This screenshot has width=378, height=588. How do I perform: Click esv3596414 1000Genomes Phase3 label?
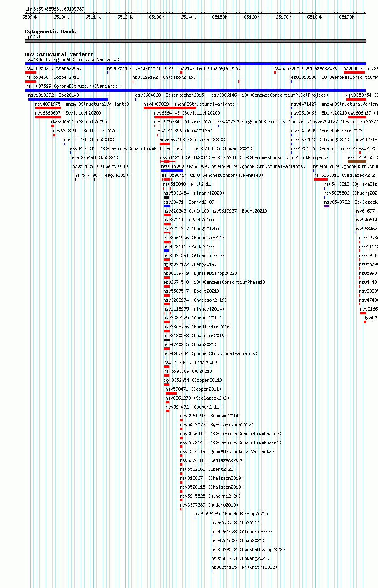pyautogui.click(x=212, y=175)
